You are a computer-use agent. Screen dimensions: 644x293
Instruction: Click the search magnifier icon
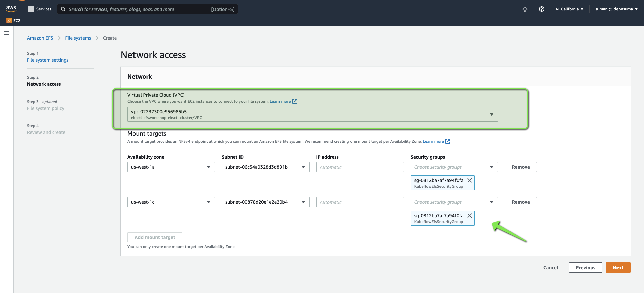[63, 9]
